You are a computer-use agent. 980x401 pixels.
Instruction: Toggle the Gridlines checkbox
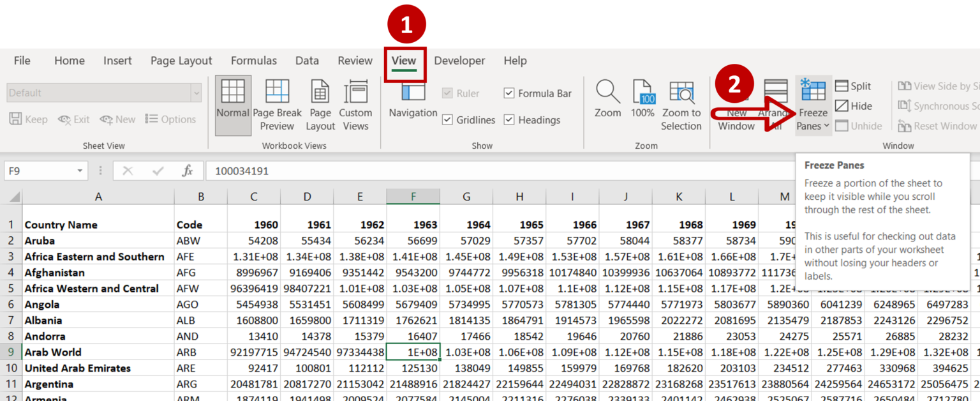point(449,120)
